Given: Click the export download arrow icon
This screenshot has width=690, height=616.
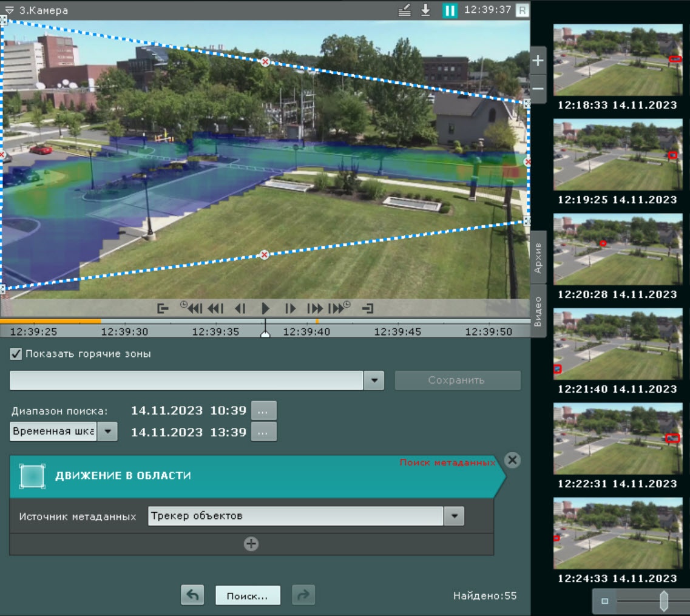Looking at the screenshot, I should 425,10.
